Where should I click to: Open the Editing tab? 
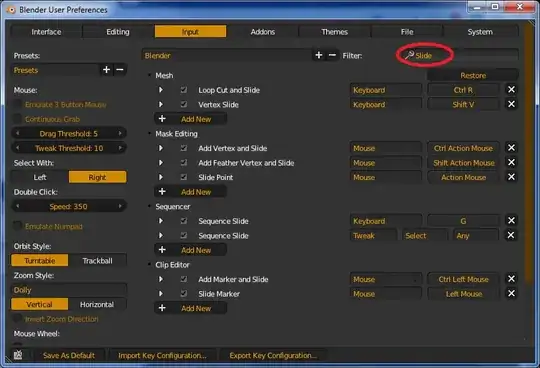click(x=118, y=32)
